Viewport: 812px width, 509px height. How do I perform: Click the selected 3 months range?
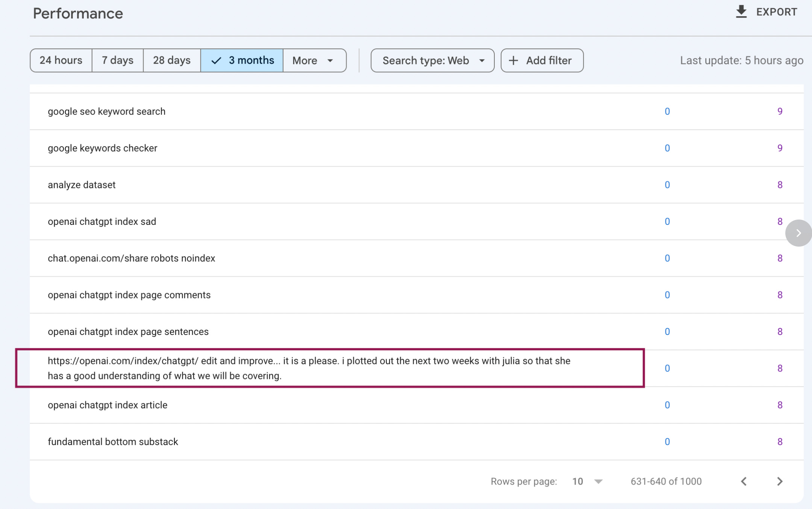pos(242,61)
